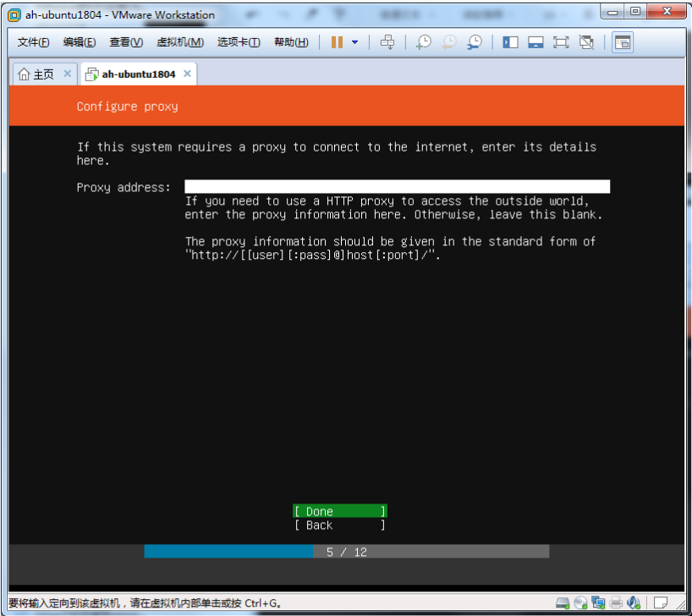Screen dimensions: 692x616
Task: Open the 帮助(H) menu
Action: (291, 42)
